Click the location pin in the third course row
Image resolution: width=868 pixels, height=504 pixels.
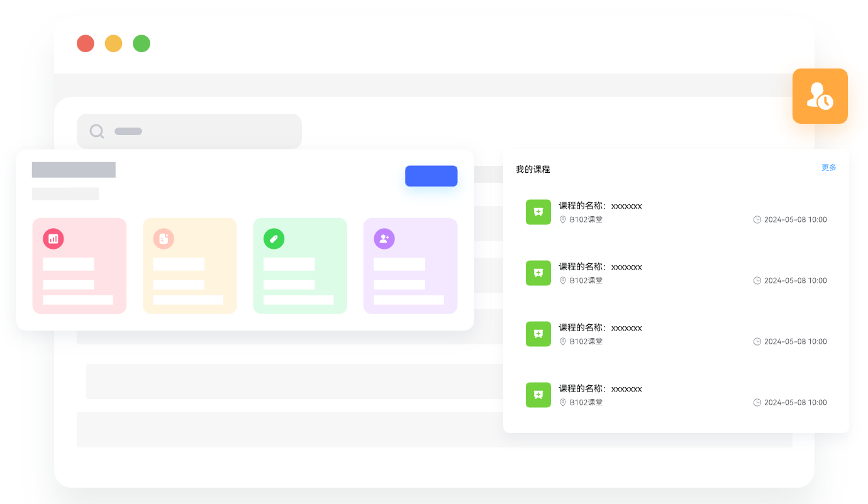point(563,342)
